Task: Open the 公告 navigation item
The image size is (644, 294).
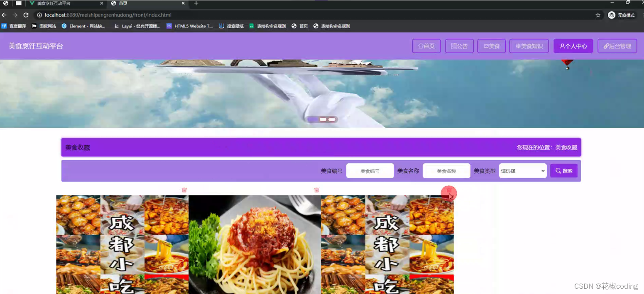Action: (459, 46)
